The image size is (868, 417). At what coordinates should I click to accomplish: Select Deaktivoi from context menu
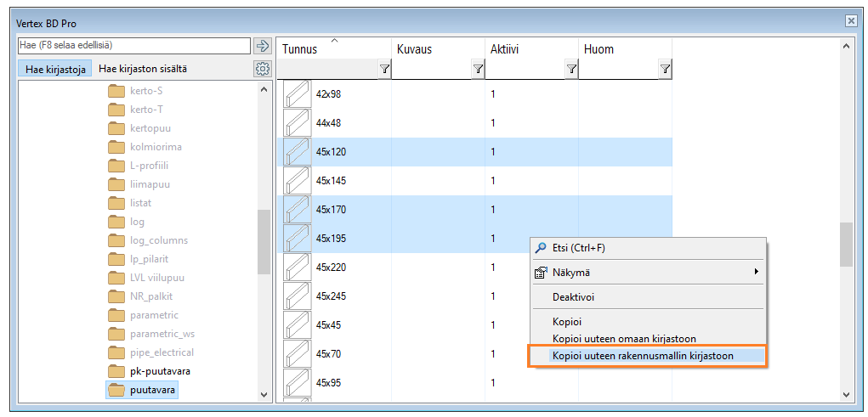(x=574, y=298)
